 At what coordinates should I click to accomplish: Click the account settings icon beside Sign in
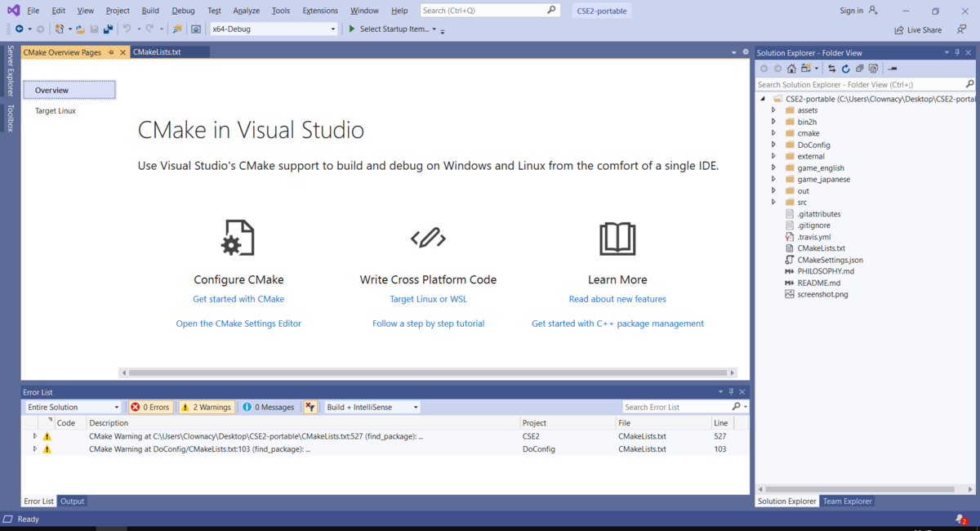[x=873, y=11]
